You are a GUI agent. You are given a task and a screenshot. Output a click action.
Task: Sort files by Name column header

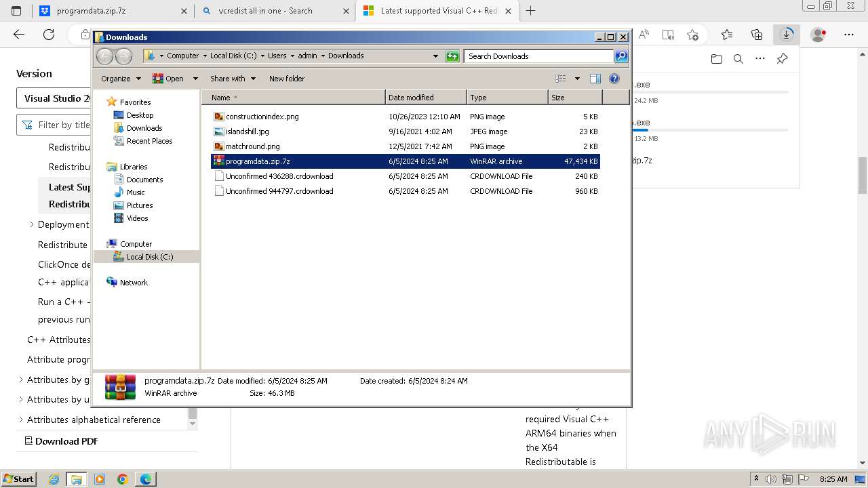click(293, 98)
